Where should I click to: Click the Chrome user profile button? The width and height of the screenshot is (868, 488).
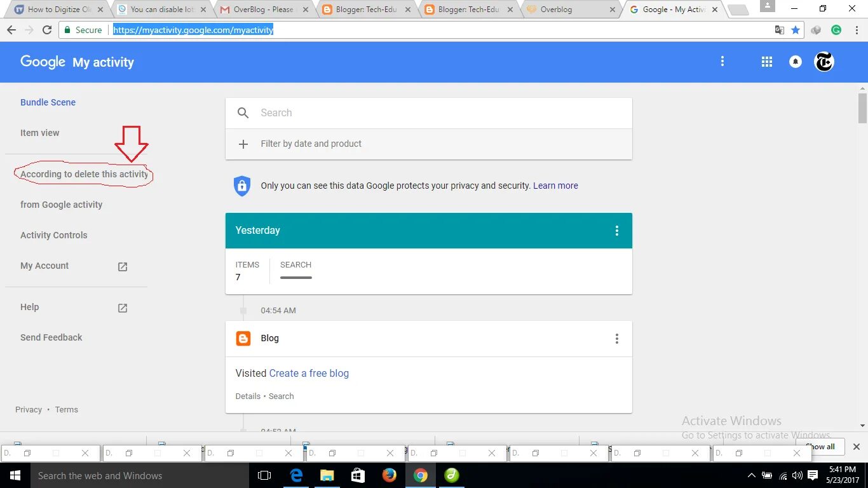tap(767, 6)
